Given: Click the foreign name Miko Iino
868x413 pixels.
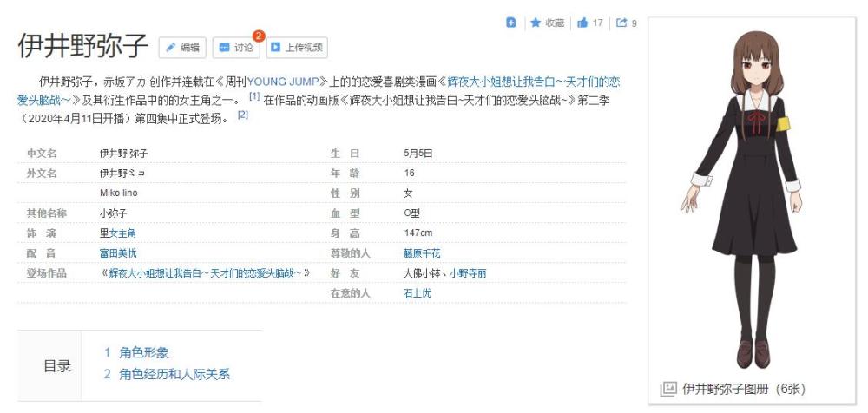Looking at the screenshot, I should coord(118,193).
